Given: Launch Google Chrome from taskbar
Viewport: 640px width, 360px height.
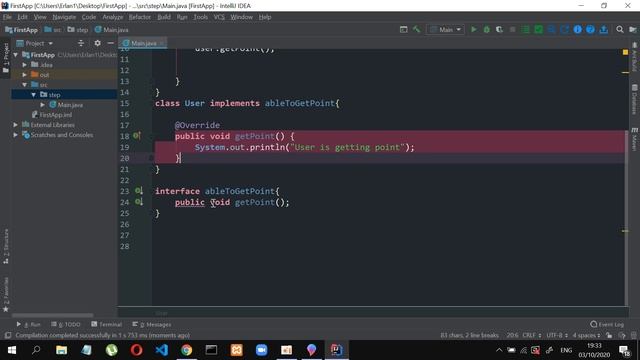Looking at the screenshot, I should pyautogui.click(x=187, y=350).
